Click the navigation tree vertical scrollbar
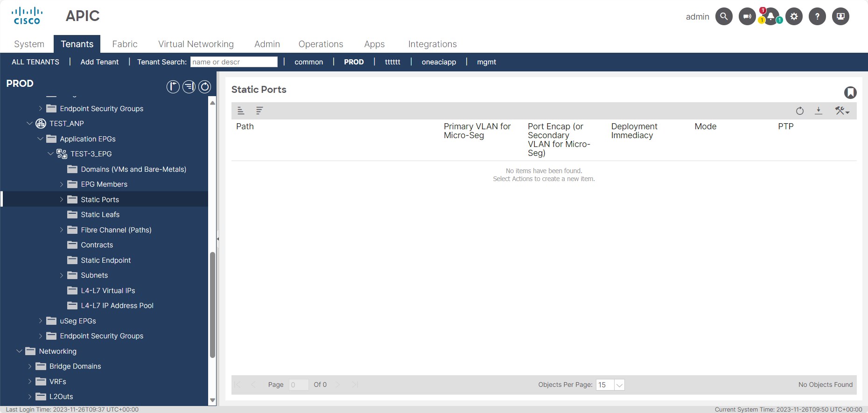 point(213,304)
